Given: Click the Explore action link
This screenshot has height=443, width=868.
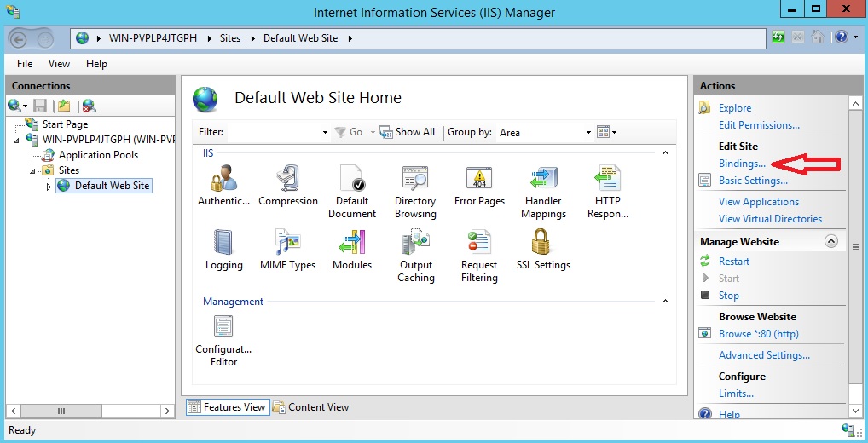Looking at the screenshot, I should pyautogui.click(x=735, y=108).
